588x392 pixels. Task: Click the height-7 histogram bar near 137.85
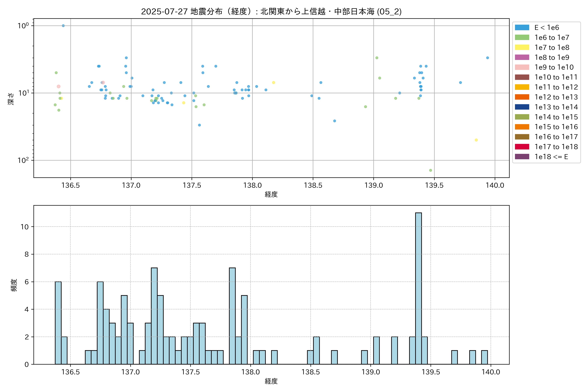[232, 316]
